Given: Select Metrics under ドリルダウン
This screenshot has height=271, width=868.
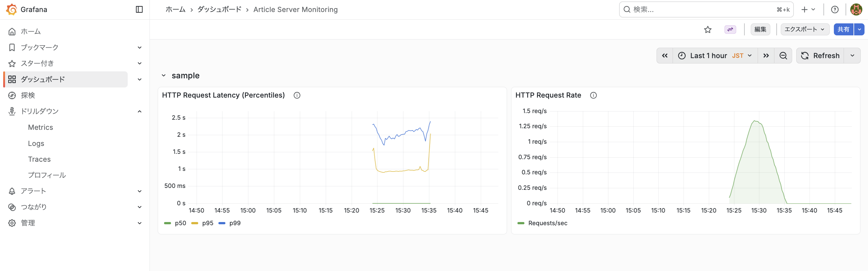Looking at the screenshot, I should pyautogui.click(x=40, y=127).
